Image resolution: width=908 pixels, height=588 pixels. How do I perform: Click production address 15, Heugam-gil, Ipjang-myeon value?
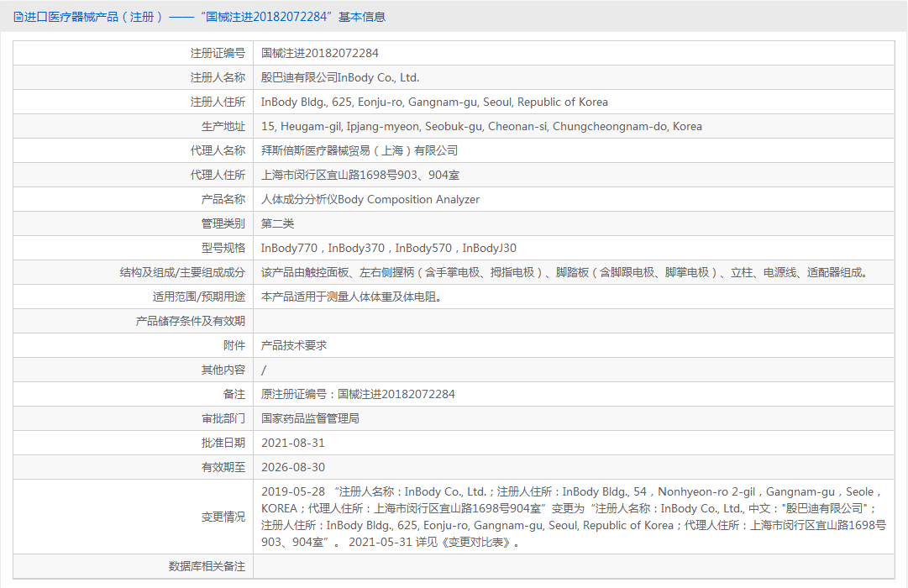481,126
